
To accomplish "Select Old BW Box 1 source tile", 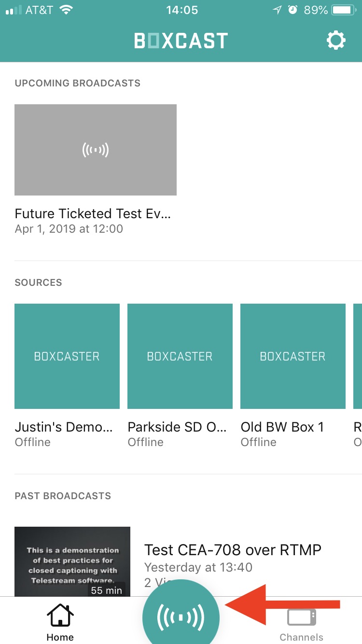I will pyautogui.click(x=293, y=356).
